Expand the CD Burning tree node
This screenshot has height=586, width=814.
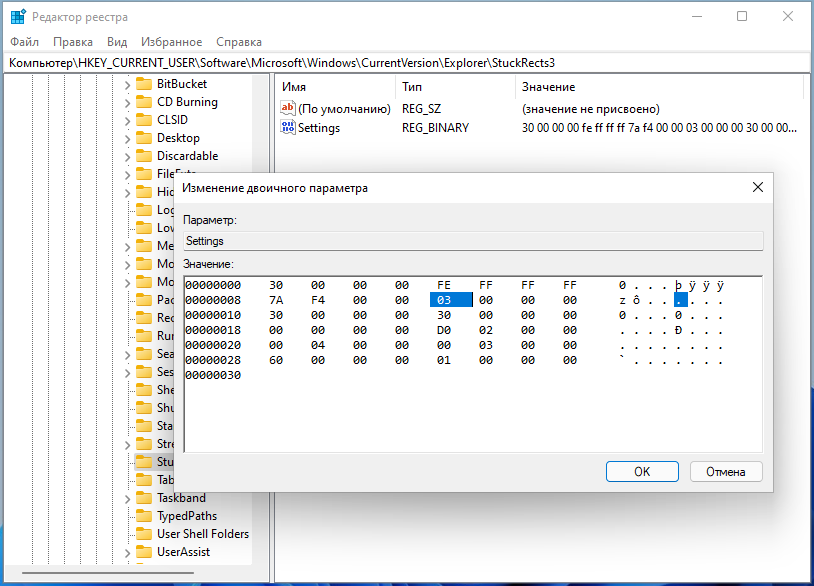pos(127,103)
